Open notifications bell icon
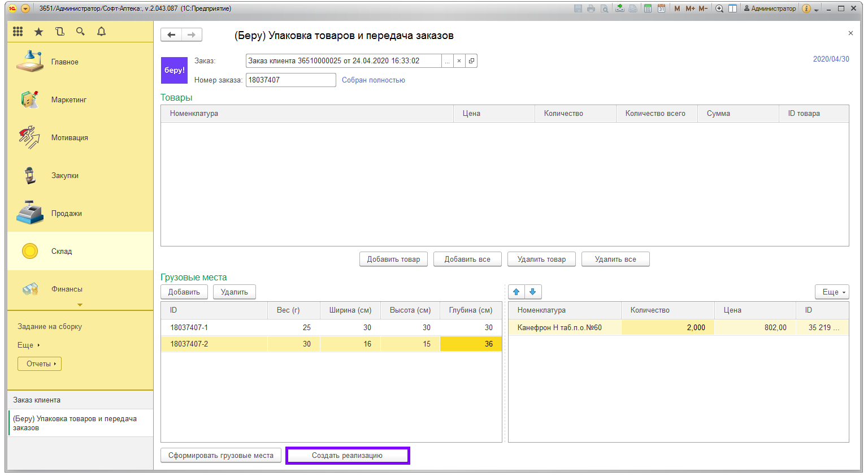 [x=101, y=32]
